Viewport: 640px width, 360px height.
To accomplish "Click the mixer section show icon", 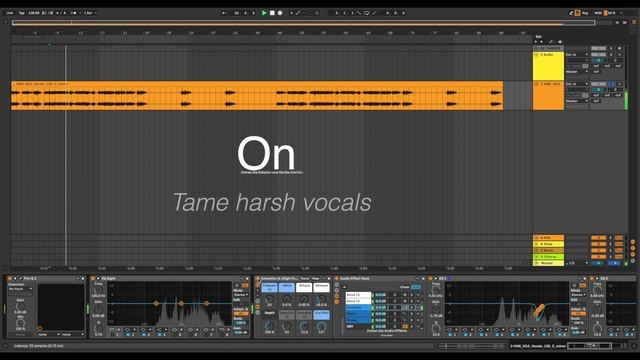I will [633, 254].
